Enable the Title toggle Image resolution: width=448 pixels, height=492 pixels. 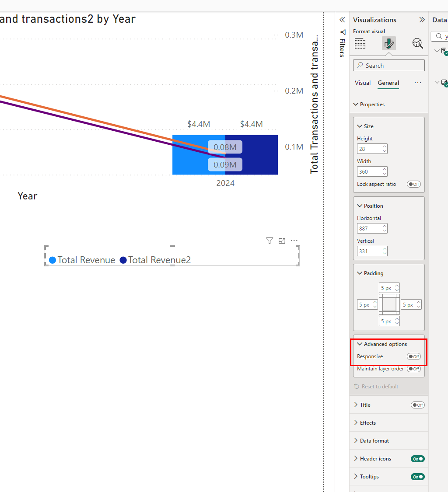point(417,405)
